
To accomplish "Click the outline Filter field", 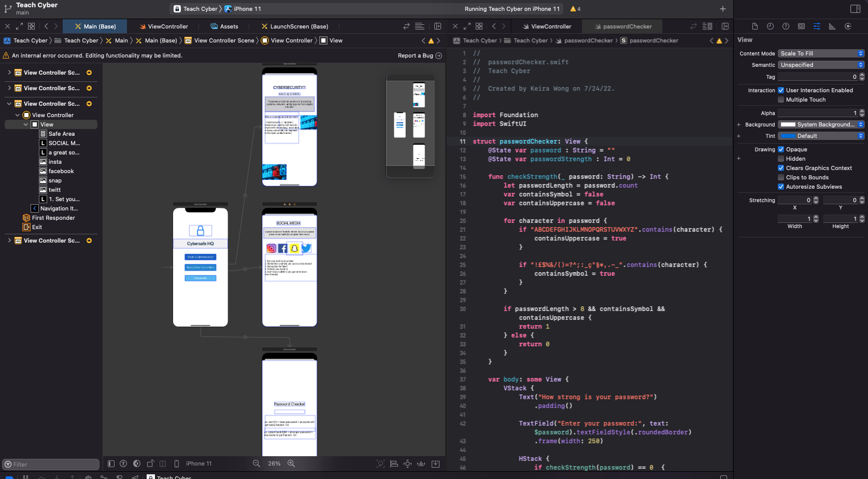I will coord(51,464).
